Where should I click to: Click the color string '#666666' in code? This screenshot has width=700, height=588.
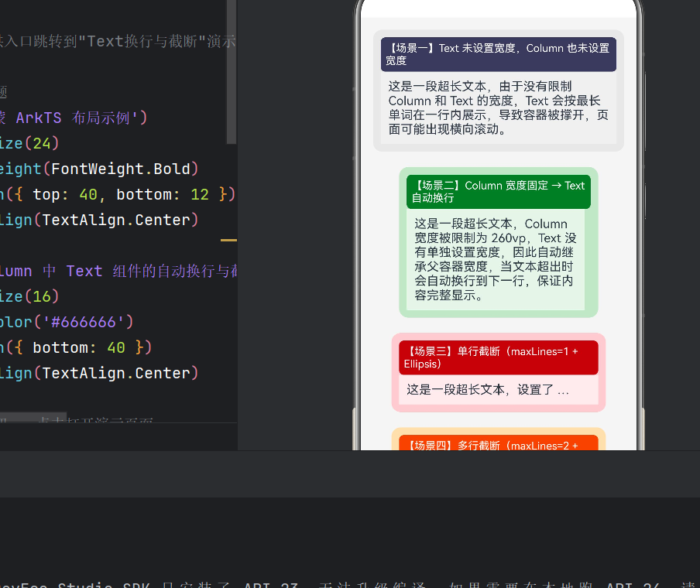click(84, 322)
